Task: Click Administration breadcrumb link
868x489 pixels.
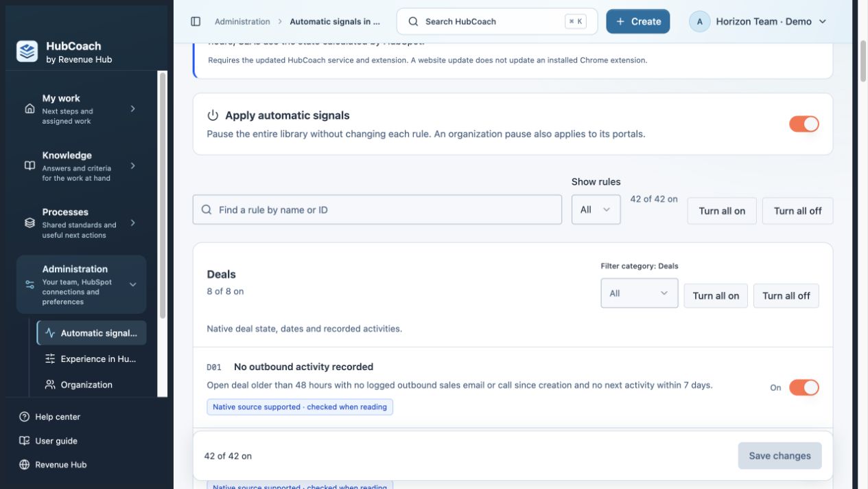Action: [x=242, y=21]
